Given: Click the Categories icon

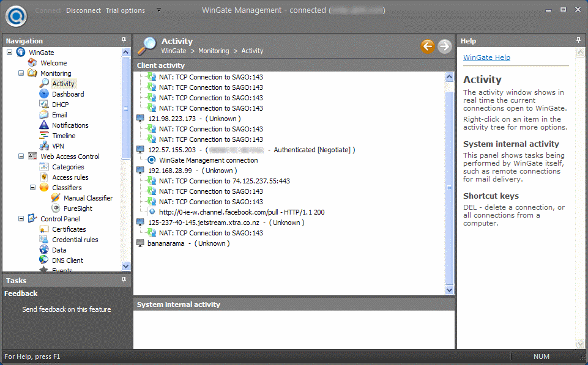Looking at the screenshot, I should (44, 167).
